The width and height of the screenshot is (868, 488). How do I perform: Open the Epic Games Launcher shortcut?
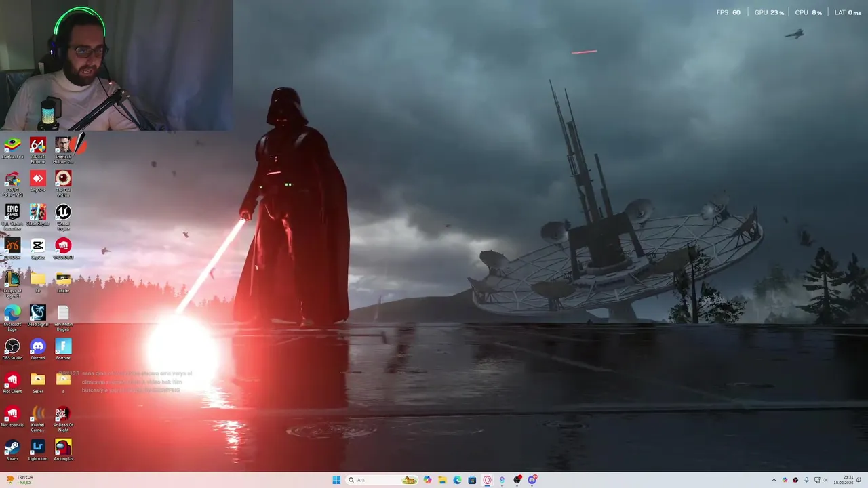[12, 217]
